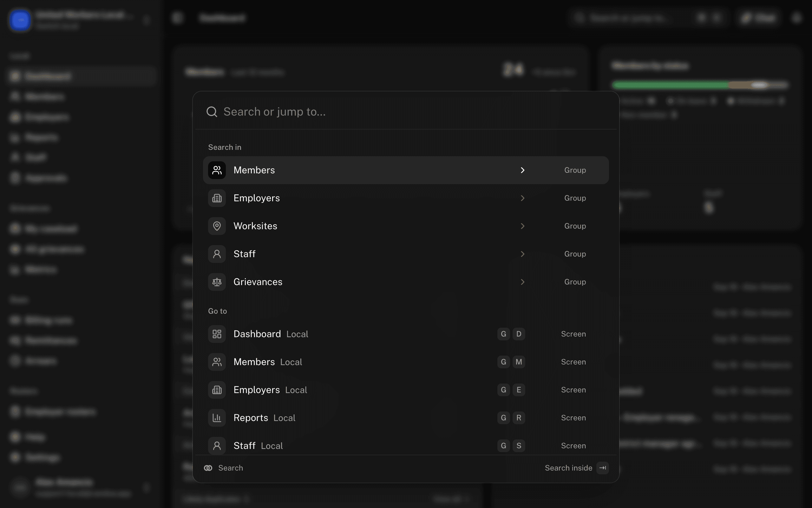The height and width of the screenshot is (508, 812).
Task: Click the 'Group' label in the Members row
Action: click(575, 170)
